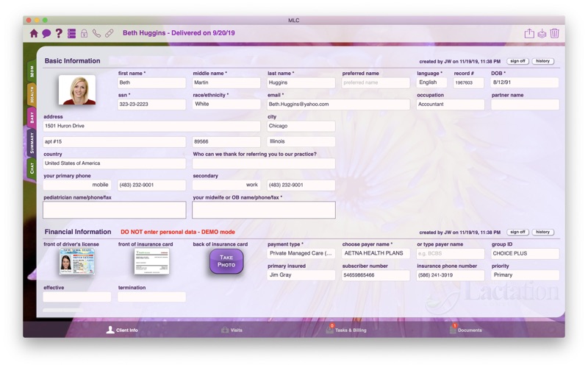Click the trash delete icon
588x368 pixels.
click(555, 33)
